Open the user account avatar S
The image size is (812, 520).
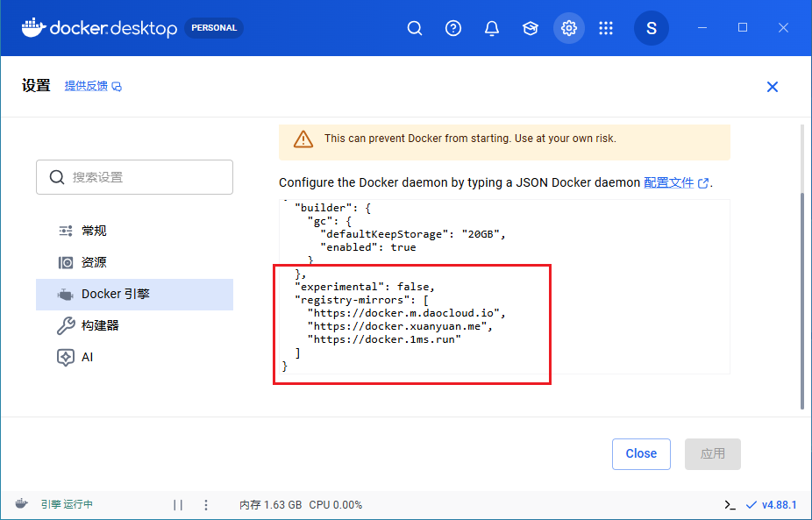click(651, 28)
